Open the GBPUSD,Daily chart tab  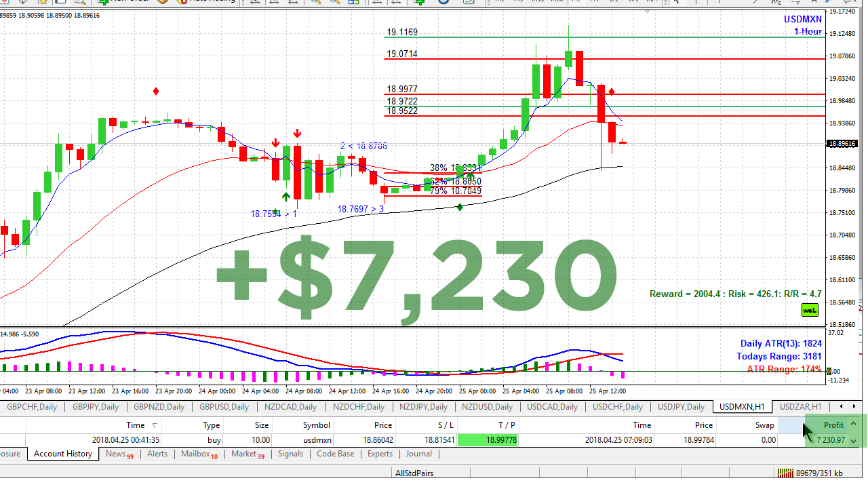point(223,407)
